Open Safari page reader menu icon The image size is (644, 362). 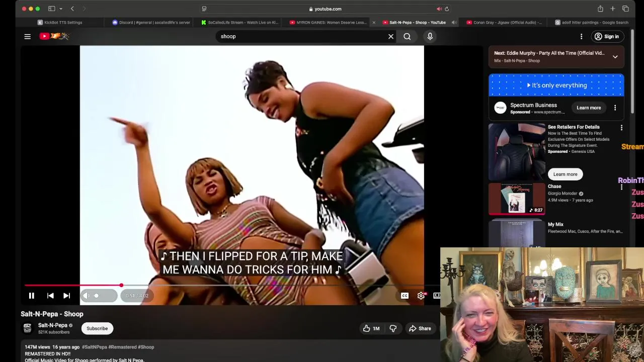204,9
